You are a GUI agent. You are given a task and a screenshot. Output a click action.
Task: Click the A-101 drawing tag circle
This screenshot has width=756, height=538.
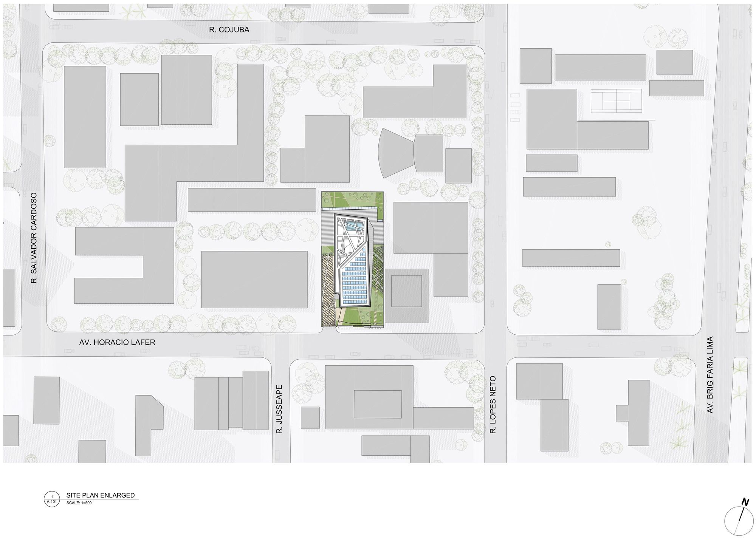point(51,499)
